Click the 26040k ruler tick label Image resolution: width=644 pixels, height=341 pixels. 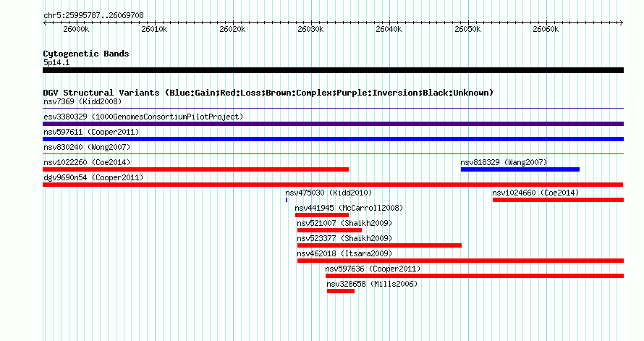click(x=389, y=29)
